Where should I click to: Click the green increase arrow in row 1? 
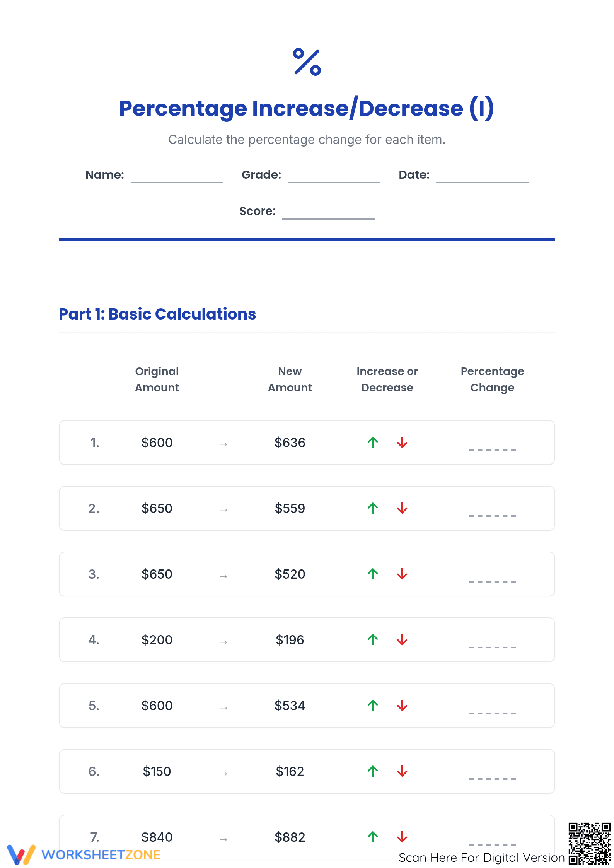(x=373, y=442)
